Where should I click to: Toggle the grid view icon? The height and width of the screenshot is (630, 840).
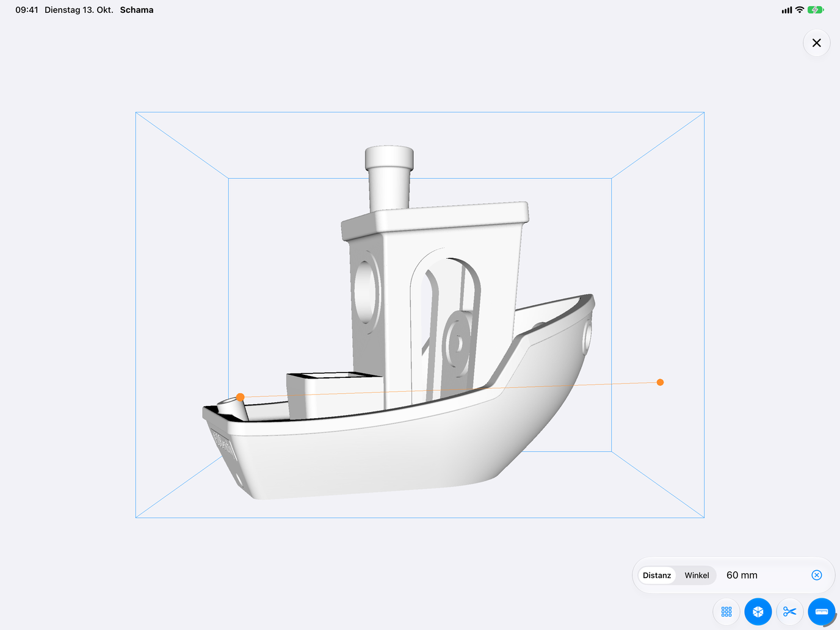pyautogui.click(x=726, y=612)
